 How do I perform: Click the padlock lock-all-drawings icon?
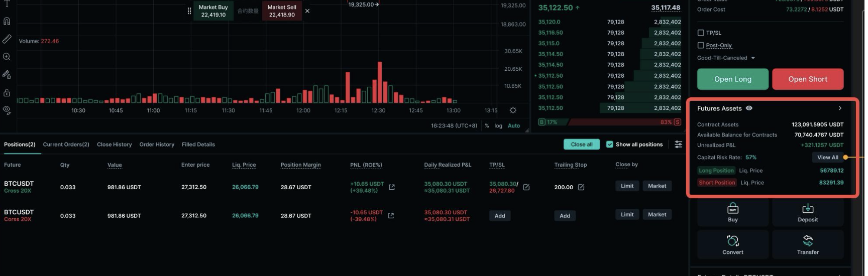7,92
